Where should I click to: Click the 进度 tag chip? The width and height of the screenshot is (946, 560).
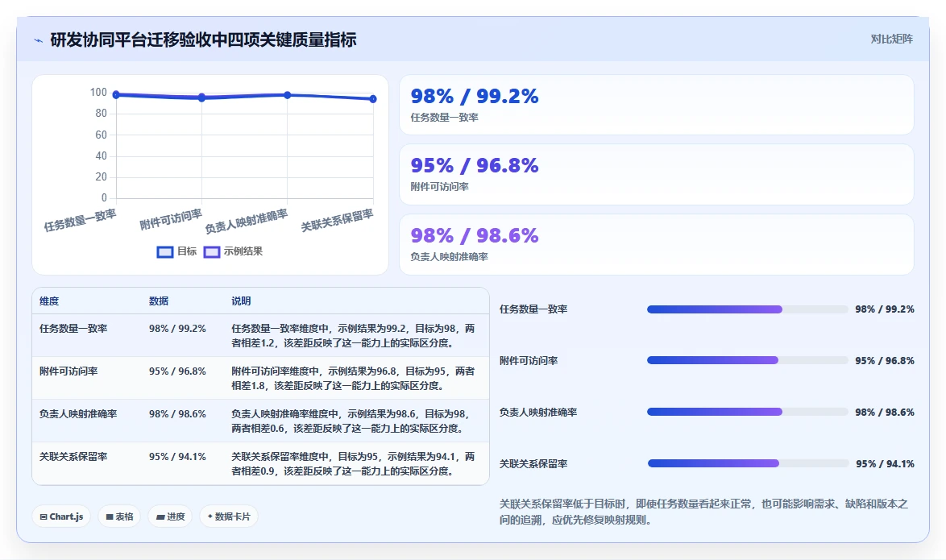coord(170,516)
